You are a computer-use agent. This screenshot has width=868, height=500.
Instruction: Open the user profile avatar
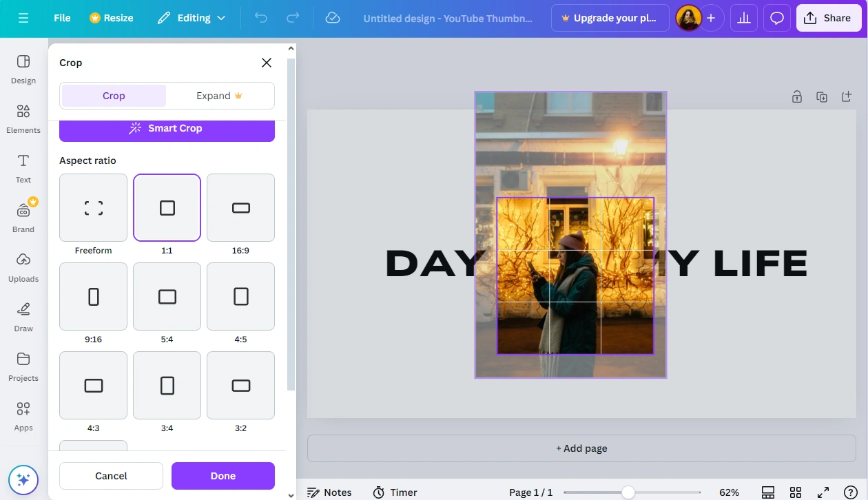tap(688, 18)
